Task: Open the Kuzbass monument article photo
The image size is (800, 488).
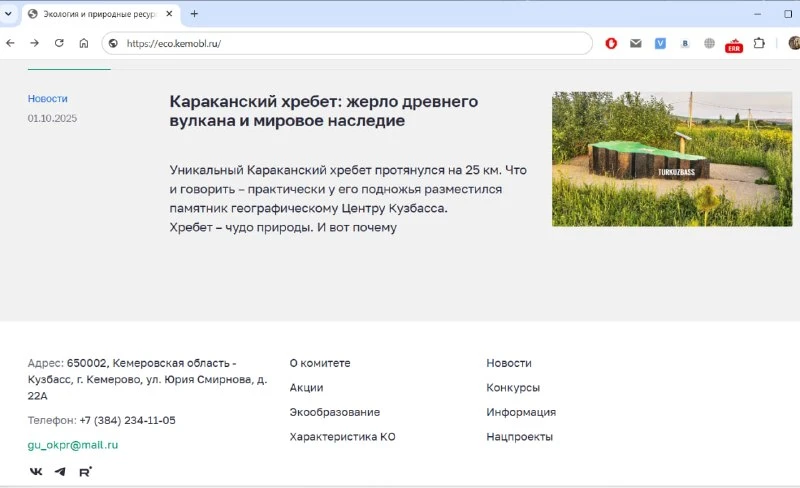Action: point(672,159)
